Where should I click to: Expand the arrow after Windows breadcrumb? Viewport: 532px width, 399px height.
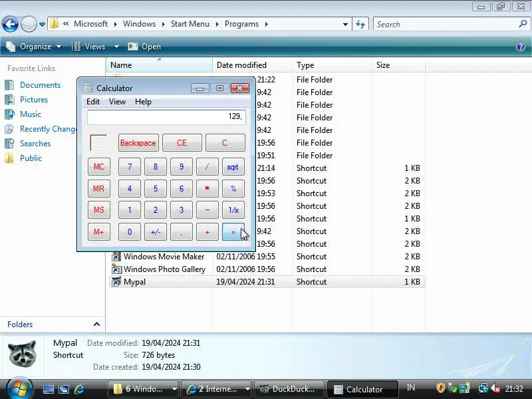(163, 24)
